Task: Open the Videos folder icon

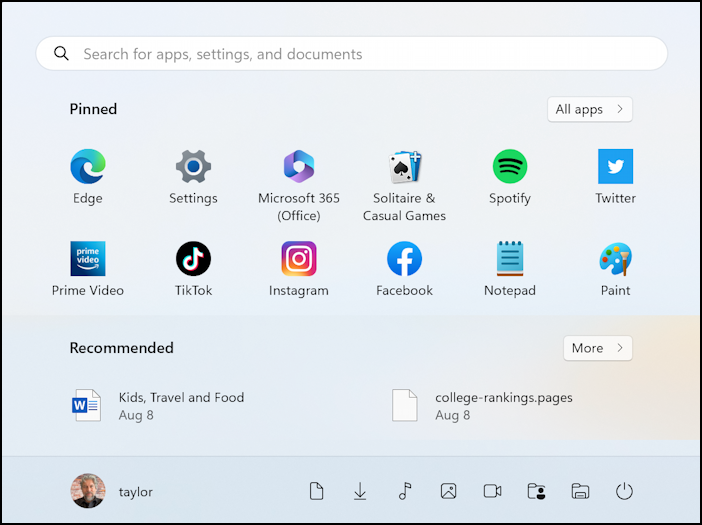Action: pyautogui.click(x=492, y=491)
